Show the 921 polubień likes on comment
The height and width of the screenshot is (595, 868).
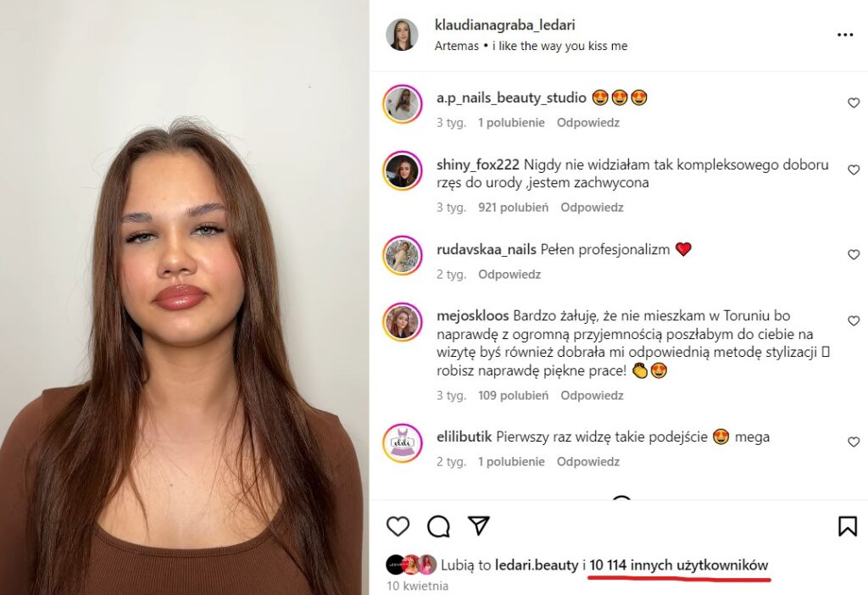point(513,208)
